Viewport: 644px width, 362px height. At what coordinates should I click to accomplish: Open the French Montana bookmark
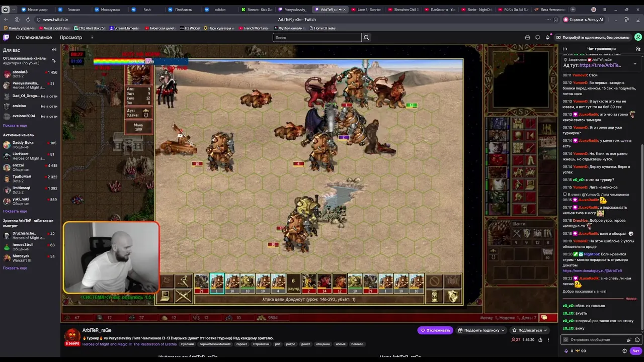coord(253,28)
